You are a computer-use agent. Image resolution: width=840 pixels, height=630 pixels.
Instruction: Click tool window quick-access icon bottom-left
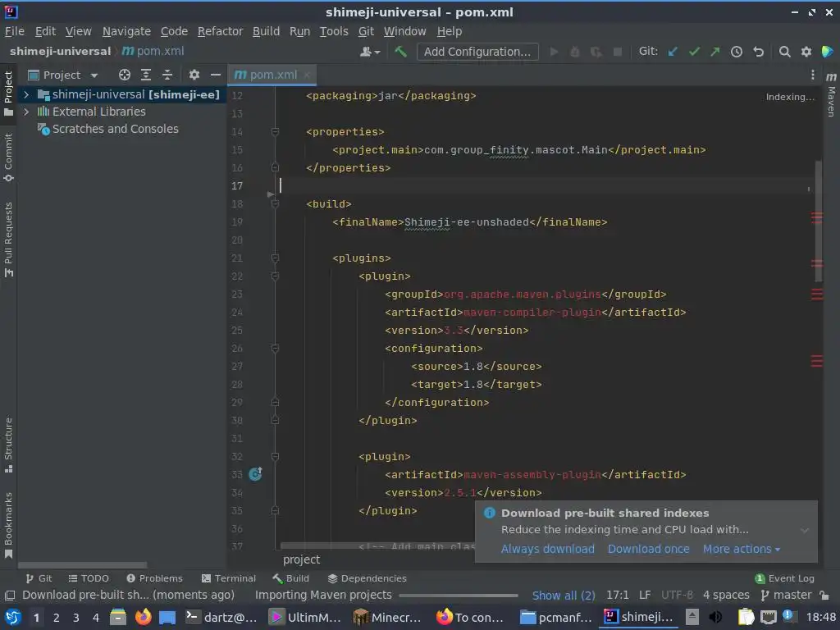click(x=10, y=596)
